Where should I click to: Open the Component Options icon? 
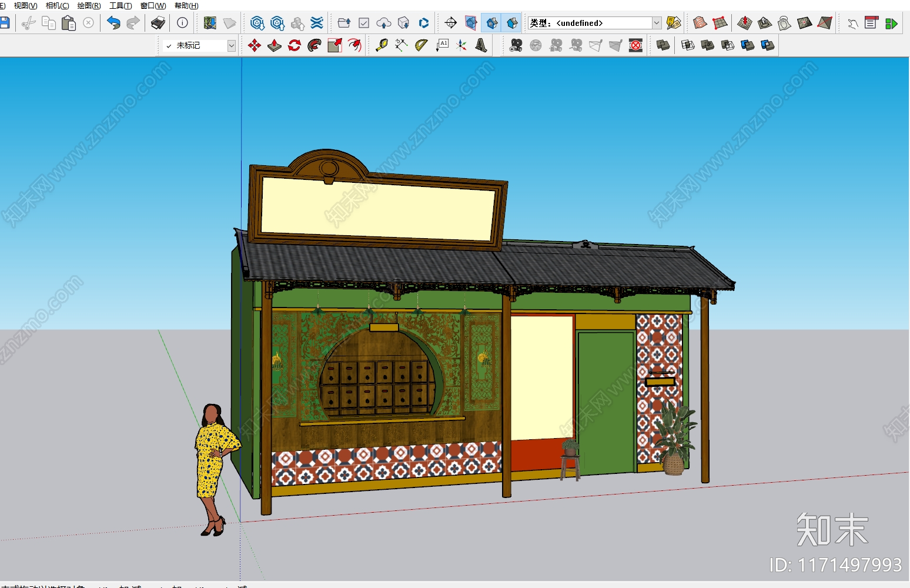pos(872,23)
